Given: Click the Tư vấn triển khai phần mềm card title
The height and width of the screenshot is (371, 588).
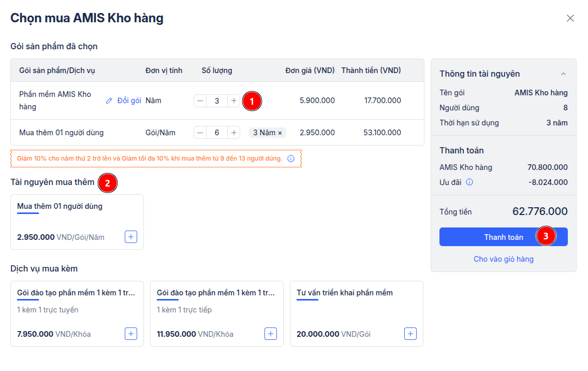Looking at the screenshot, I should [345, 293].
